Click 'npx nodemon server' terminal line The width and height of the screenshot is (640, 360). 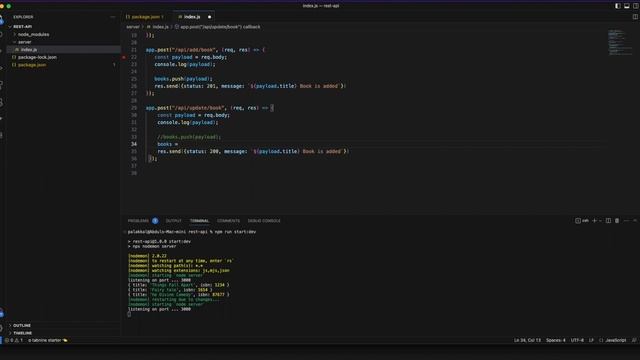pyautogui.click(x=154, y=247)
